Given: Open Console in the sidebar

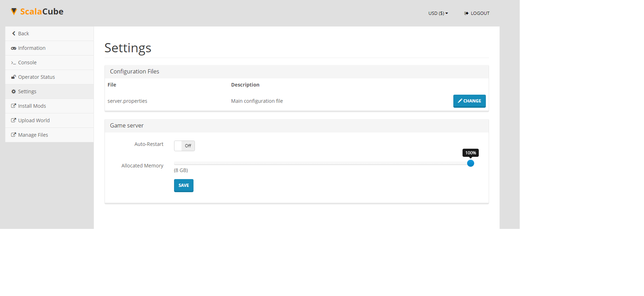Looking at the screenshot, I should (x=49, y=63).
